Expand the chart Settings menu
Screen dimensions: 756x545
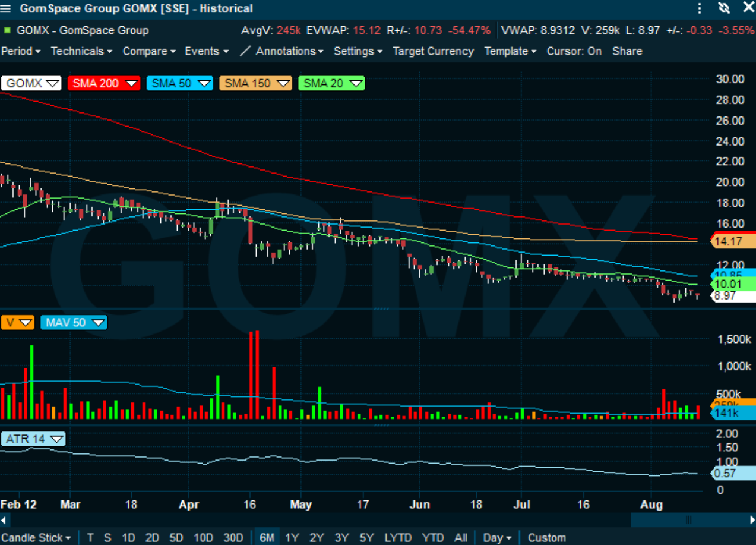pyautogui.click(x=358, y=51)
